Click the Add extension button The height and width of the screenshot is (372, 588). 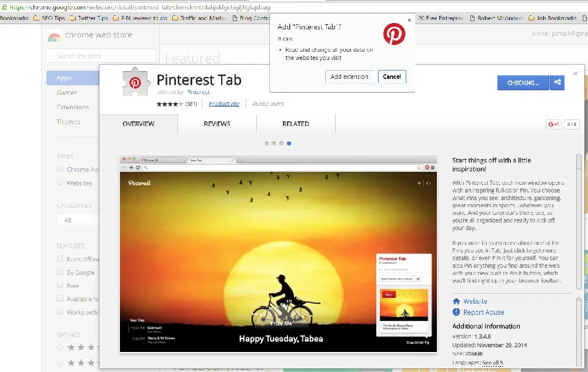pos(349,77)
